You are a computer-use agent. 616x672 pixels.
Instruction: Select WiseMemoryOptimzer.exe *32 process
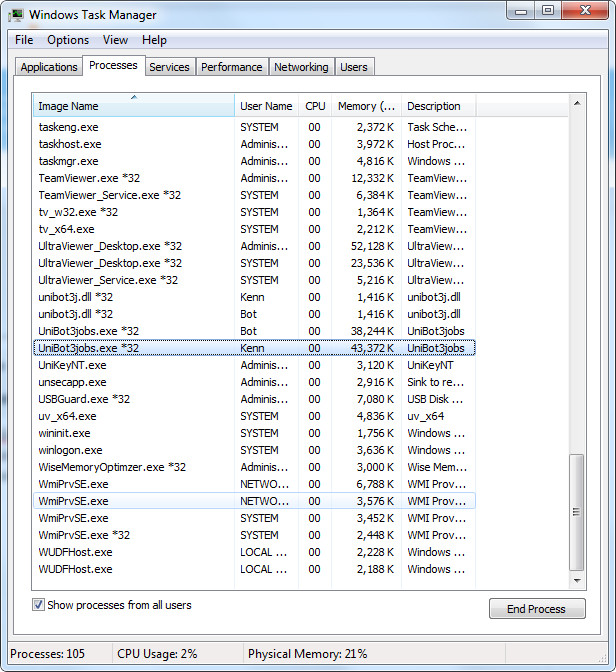[254, 467]
